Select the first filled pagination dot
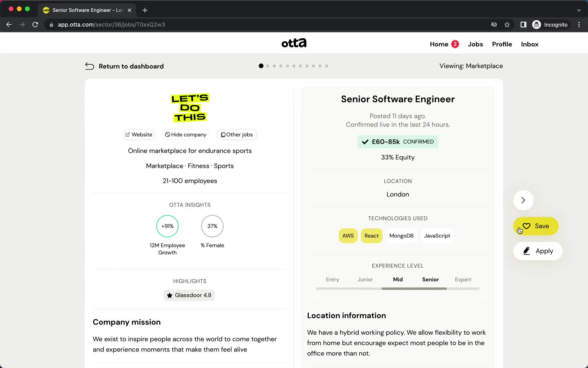Image resolution: width=588 pixels, height=368 pixels. (x=261, y=66)
